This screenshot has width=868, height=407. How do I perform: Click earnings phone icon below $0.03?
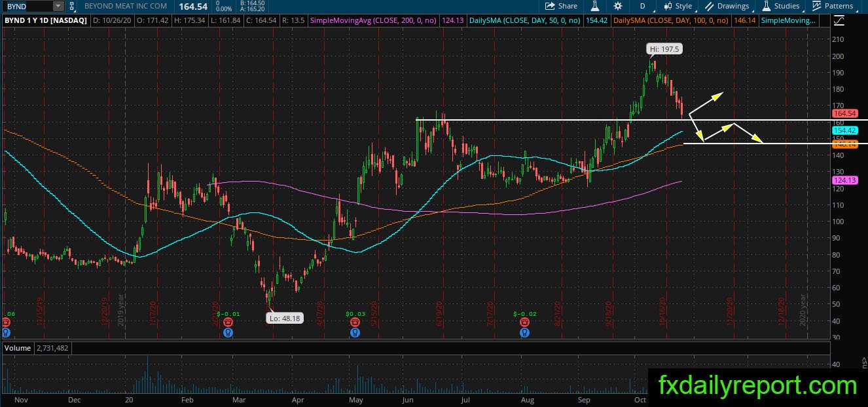click(x=354, y=322)
